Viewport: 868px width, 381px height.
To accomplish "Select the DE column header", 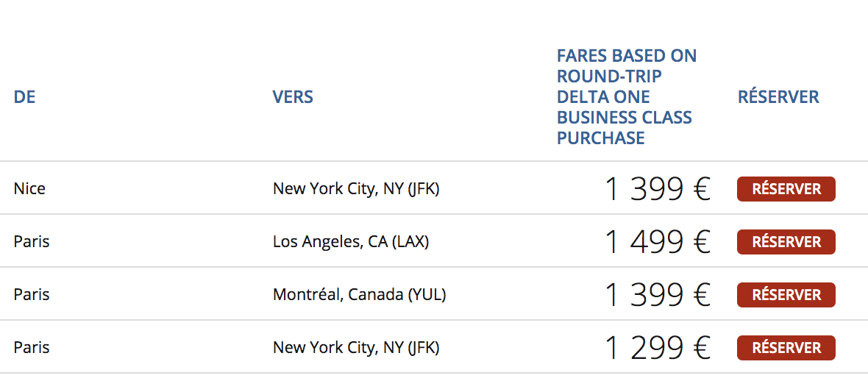I will pos(24,97).
